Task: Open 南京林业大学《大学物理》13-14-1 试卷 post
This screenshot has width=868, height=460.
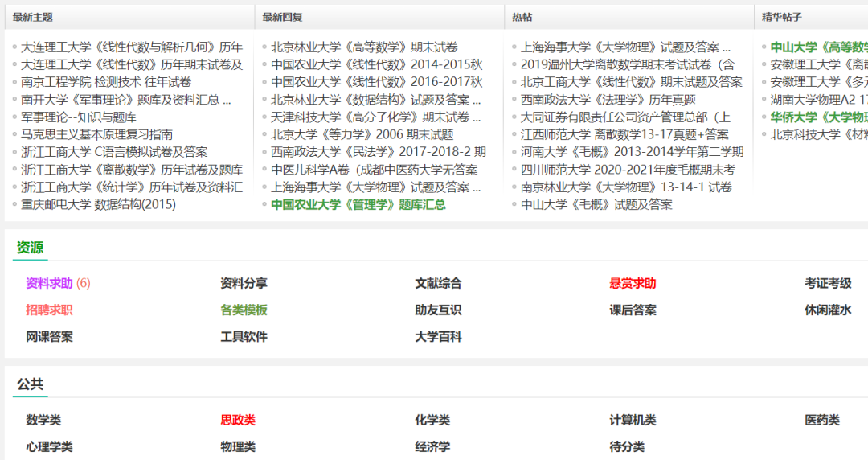Action: [x=626, y=187]
